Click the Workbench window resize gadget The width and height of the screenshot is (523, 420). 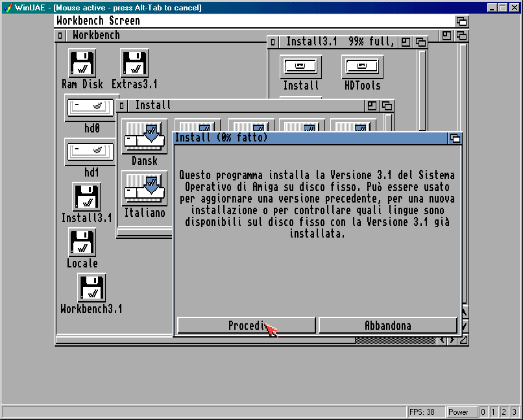click(463, 340)
